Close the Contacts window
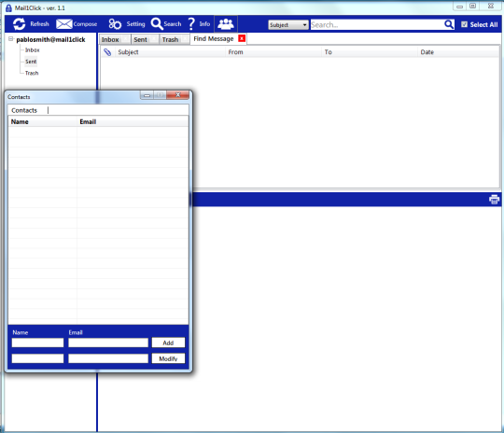This screenshot has height=433, width=504. [177, 95]
